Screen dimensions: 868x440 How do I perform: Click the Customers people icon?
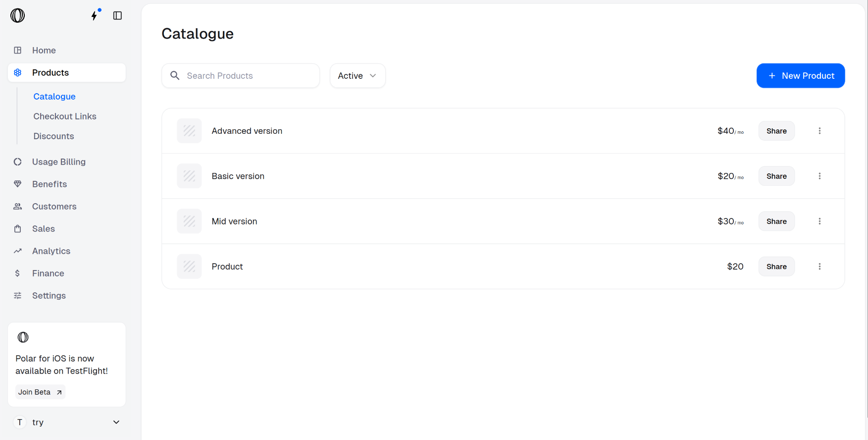pyautogui.click(x=18, y=206)
